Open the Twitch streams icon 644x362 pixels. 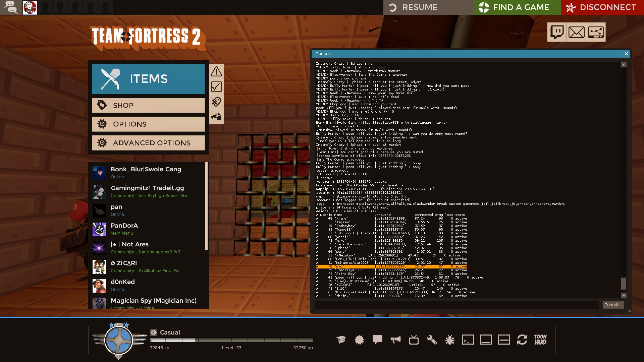point(557,32)
